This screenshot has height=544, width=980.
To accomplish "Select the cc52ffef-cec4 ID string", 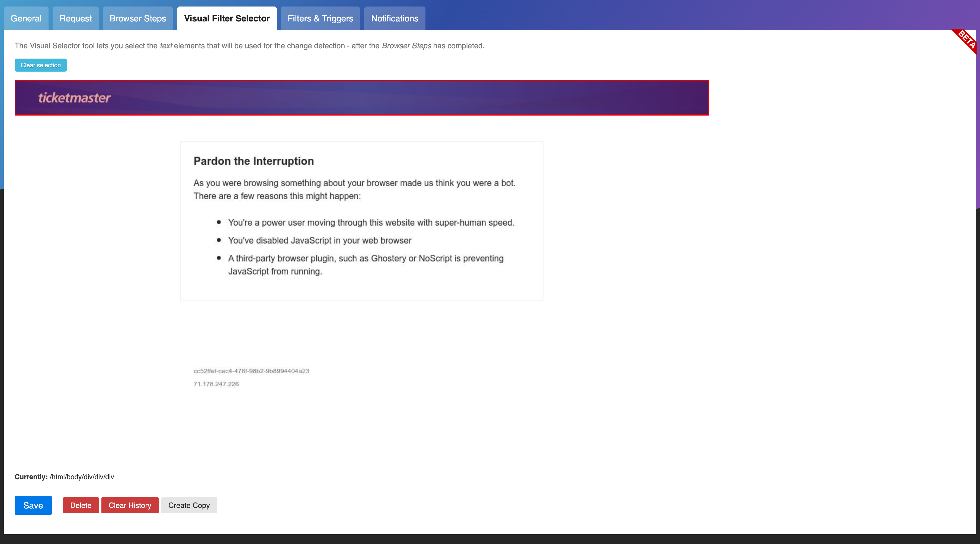I will 251,371.
